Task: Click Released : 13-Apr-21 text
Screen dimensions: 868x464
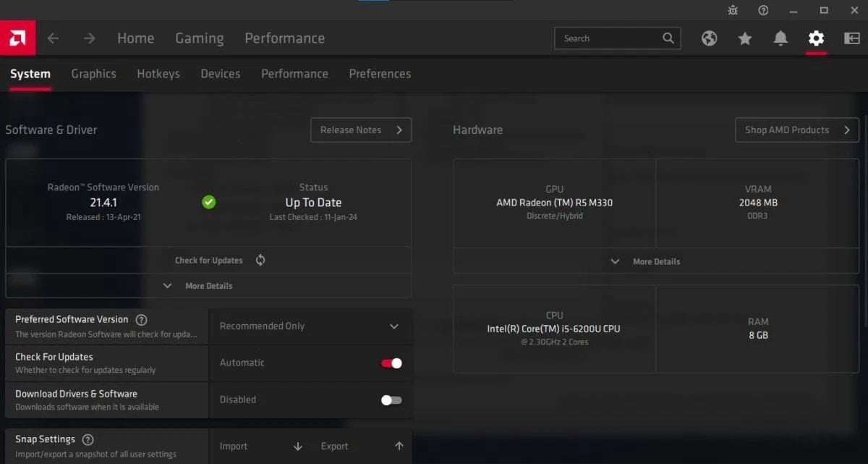Action: (103, 217)
